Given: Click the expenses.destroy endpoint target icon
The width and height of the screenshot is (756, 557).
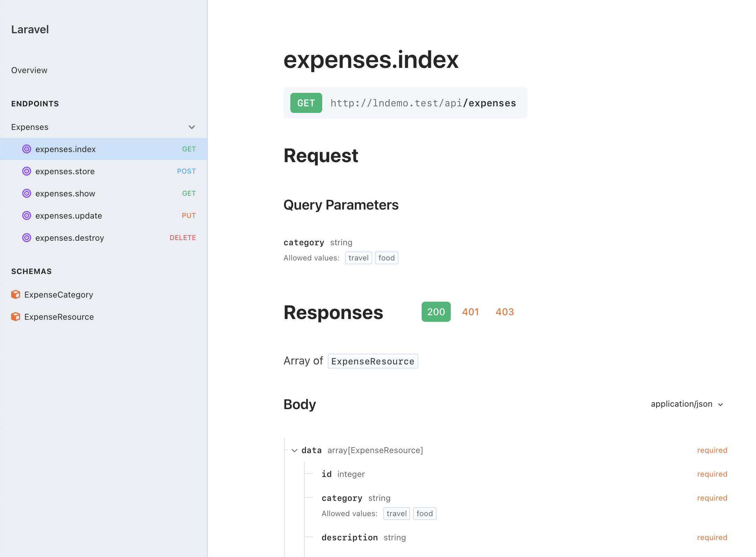Looking at the screenshot, I should click(27, 238).
